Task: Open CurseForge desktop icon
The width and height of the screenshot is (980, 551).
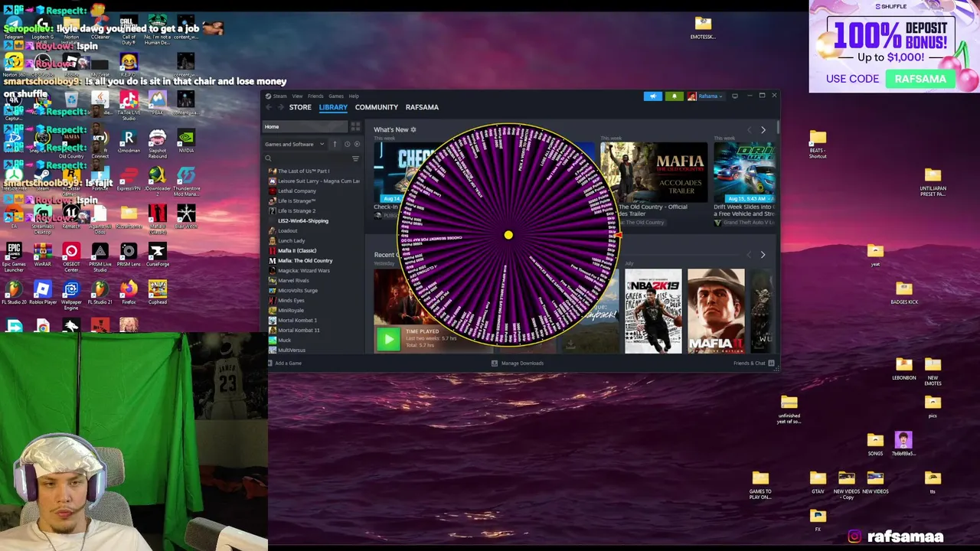Action: (158, 256)
